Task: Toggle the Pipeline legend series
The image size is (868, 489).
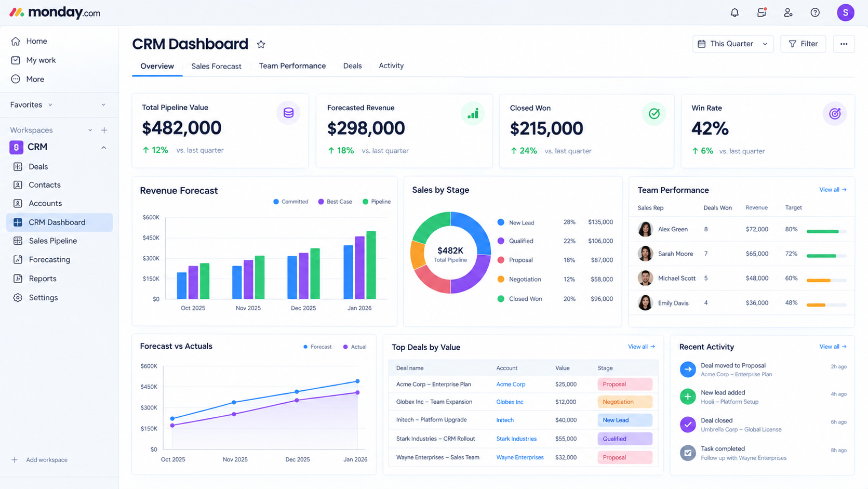Action: (x=377, y=202)
